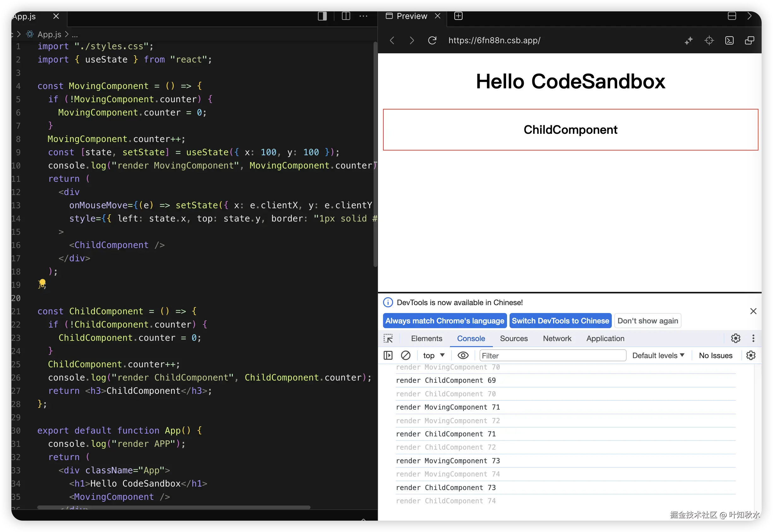Toggle live expression eye icon
The height and width of the screenshot is (532, 773).
[x=463, y=355]
